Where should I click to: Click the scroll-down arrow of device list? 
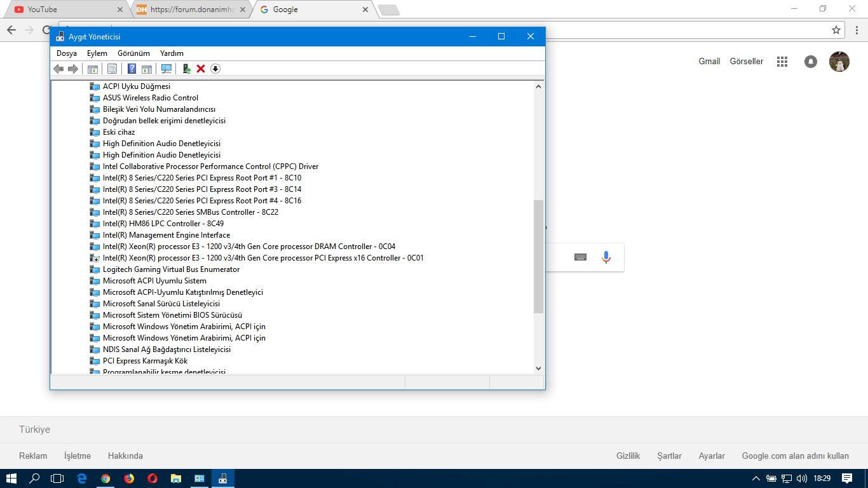(538, 368)
